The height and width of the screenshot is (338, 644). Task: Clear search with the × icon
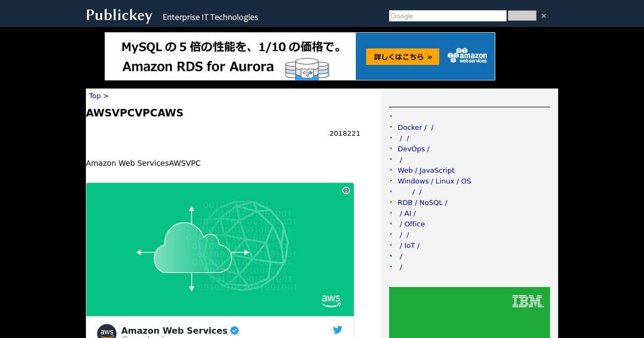pyautogui.click(x=544, y=16)
